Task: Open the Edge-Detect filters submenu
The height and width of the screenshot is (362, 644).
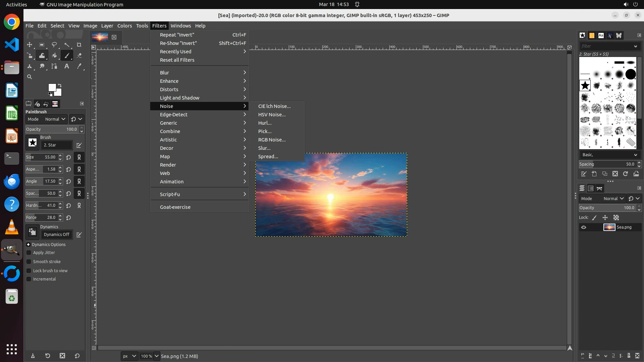Action: 173,115
